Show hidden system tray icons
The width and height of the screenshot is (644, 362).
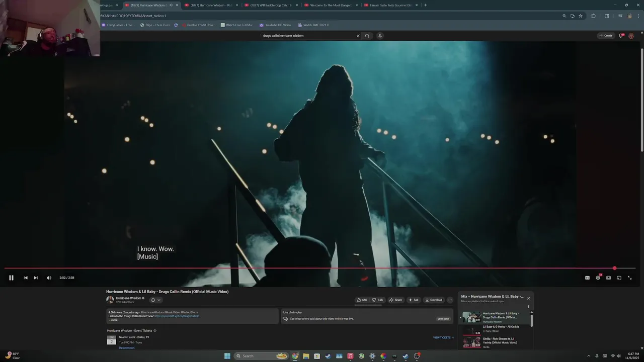589,356
